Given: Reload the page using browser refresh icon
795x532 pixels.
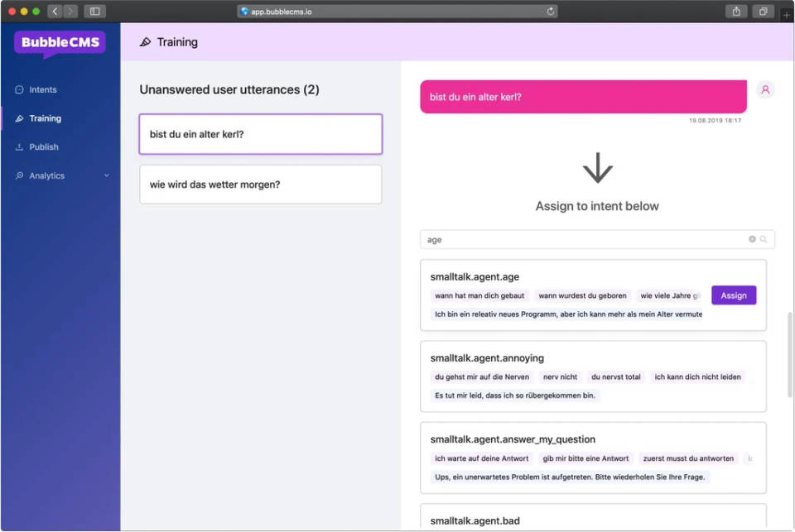Looking at the screenshot, I should point(551,12).
